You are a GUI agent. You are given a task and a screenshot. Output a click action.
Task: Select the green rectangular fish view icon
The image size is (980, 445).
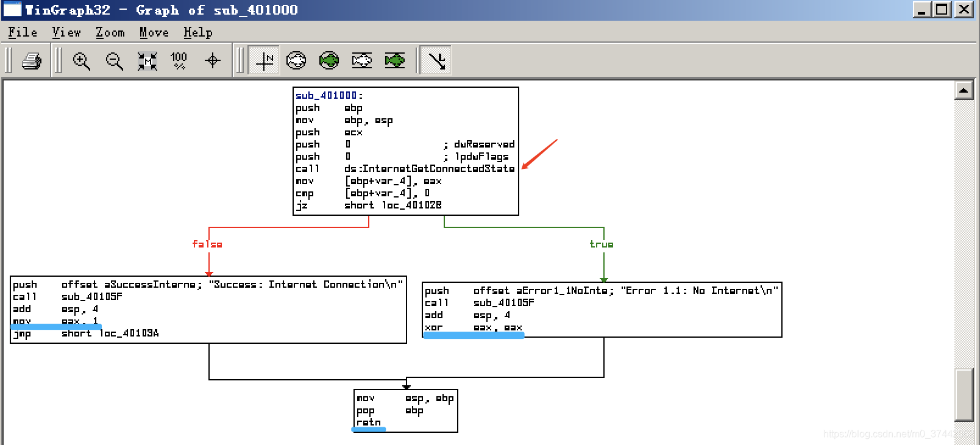pyautogui.click(x=395, y=60)
